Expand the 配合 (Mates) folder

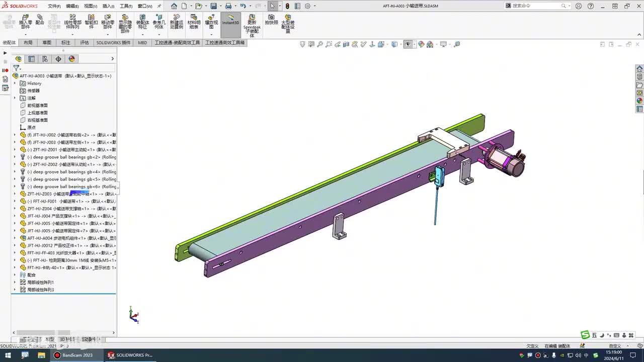[x=15, y=275]
